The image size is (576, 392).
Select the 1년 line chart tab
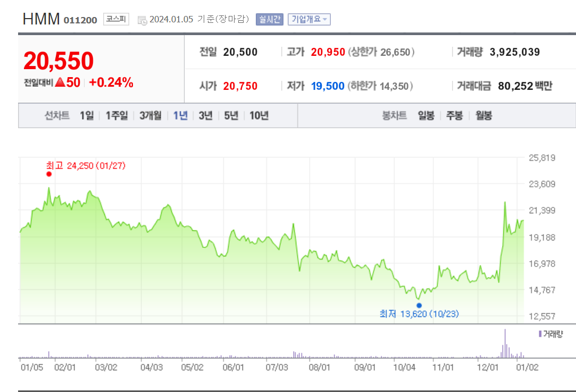click(180, 116)
